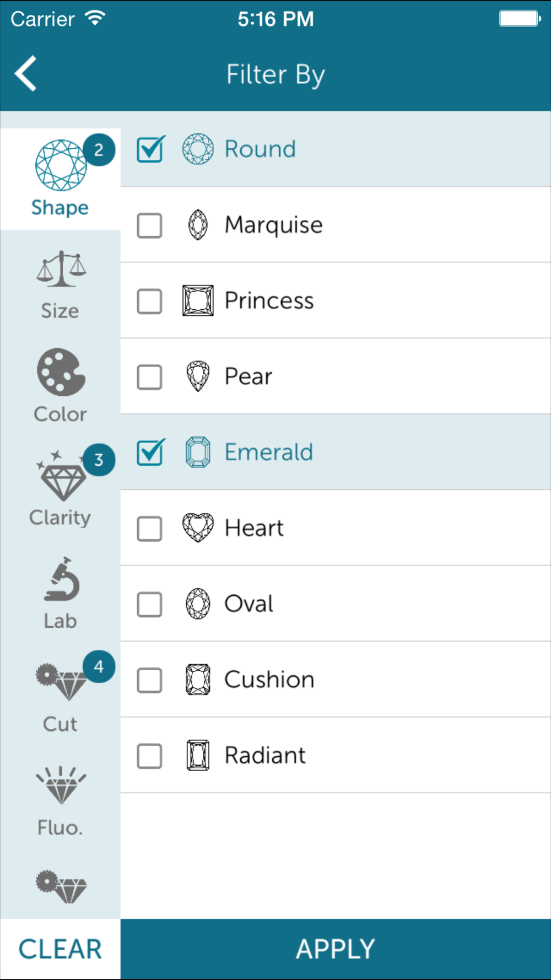This screenshot has height=980, width=551.
Task: Choose the Cushion shape label
Action: click(269, 680)
